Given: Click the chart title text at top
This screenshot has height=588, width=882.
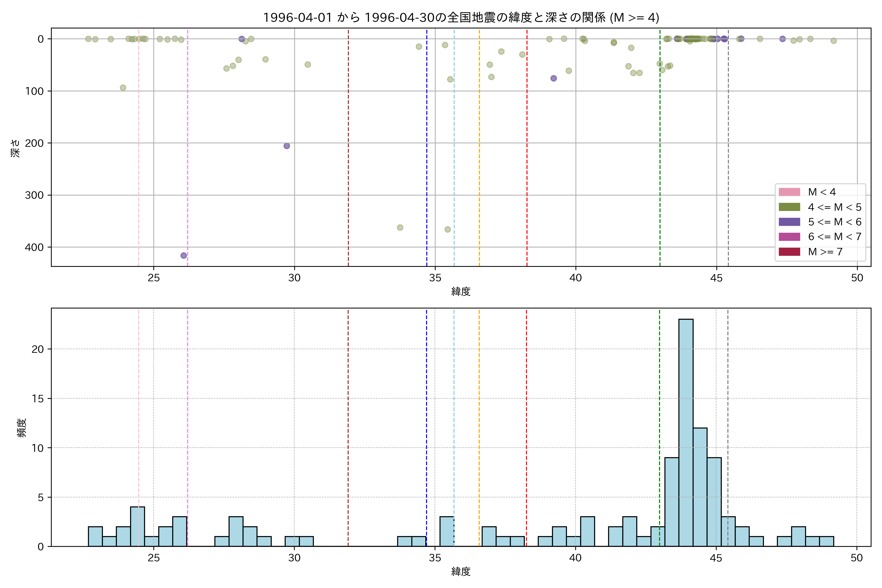Looking at the screenshot, I should click(x=461, y=18).
